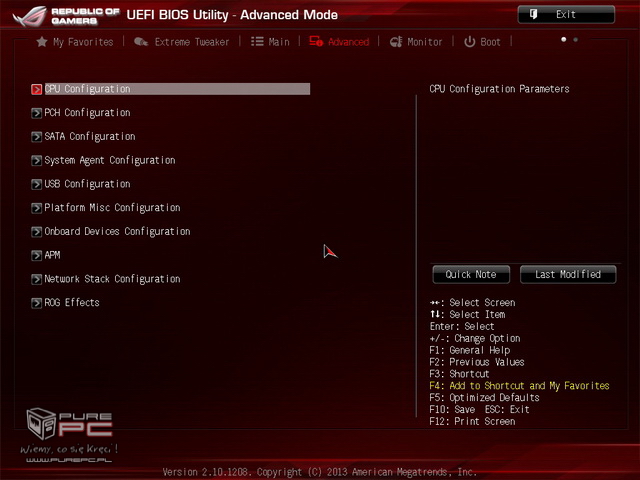
Task: Click the Republic of Gamers logo
Action: coord(65,16)
